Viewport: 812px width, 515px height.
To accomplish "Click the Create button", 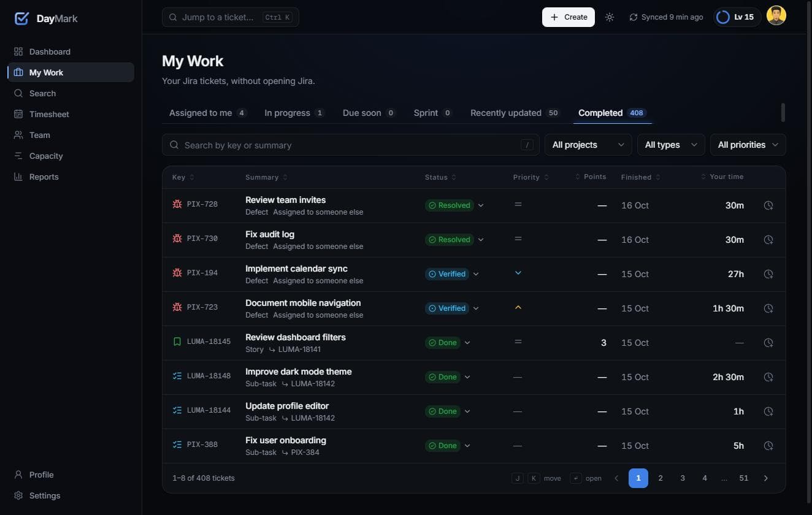I will [x=569, y=17].
